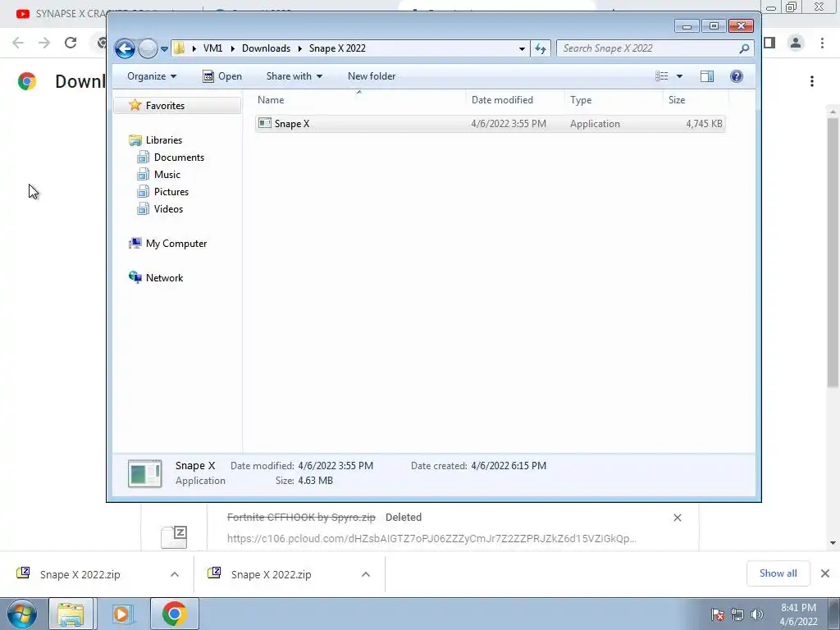Click the 4/6/2022 3:55 PM date cell
This screenshot has width=840, height=630.
click(509, 124)
